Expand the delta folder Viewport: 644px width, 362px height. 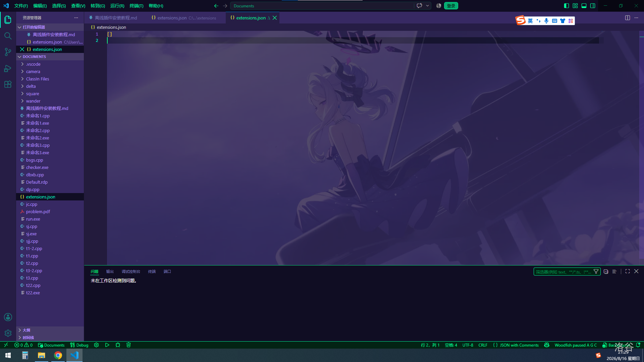click(x=50, y=86)
